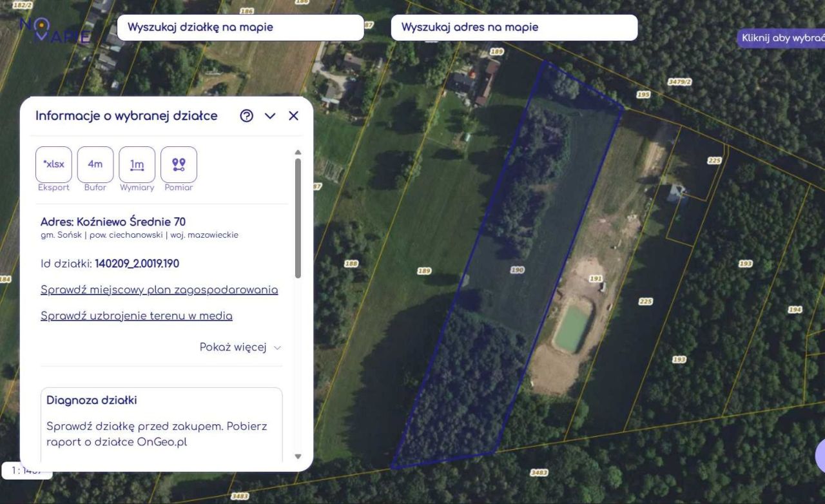Focus the Wyszukaj działkę na mapie field
Image resolution: width=825 pixels, height=504 pixels.
(240, 28)
